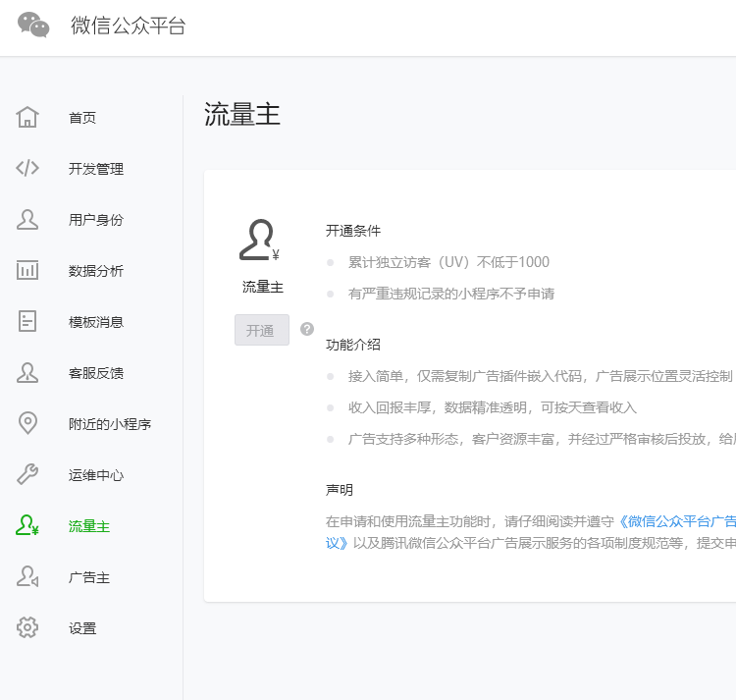The height and width of the screenshot is (700, 736).
Task: Click the bar chart icon for 数据分析
Action: click(27, 270)
